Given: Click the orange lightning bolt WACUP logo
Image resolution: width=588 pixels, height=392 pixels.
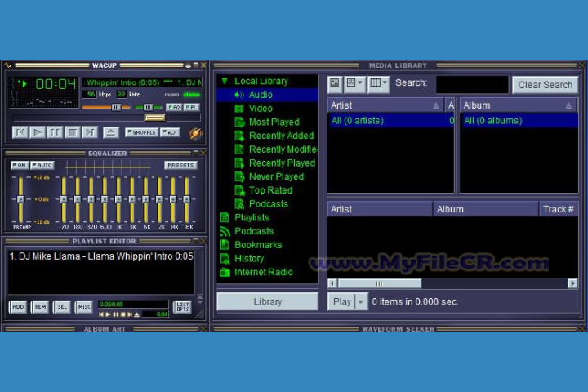Looking at the screenshot, I should 195,133.
